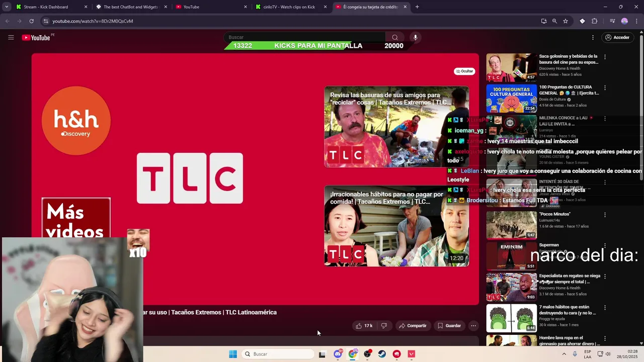Click the Windows taskbar Buscar search box

pos(278,354)
